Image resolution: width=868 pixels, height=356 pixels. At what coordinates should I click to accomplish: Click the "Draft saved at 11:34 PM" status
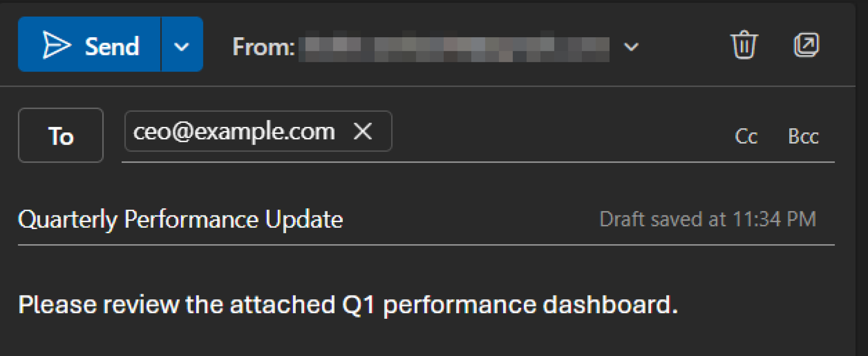click(x=708, y=219)
